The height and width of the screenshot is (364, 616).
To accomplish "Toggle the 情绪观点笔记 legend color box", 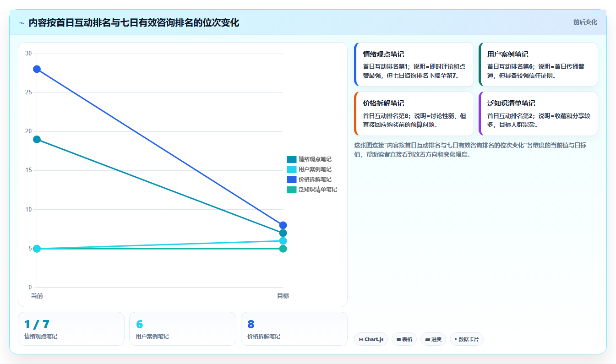I will coord(292,159).
